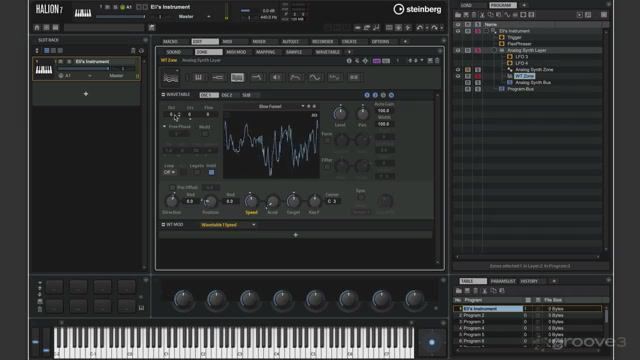
Task: Click the Step Modulator section icon
Action: (334, 77)
